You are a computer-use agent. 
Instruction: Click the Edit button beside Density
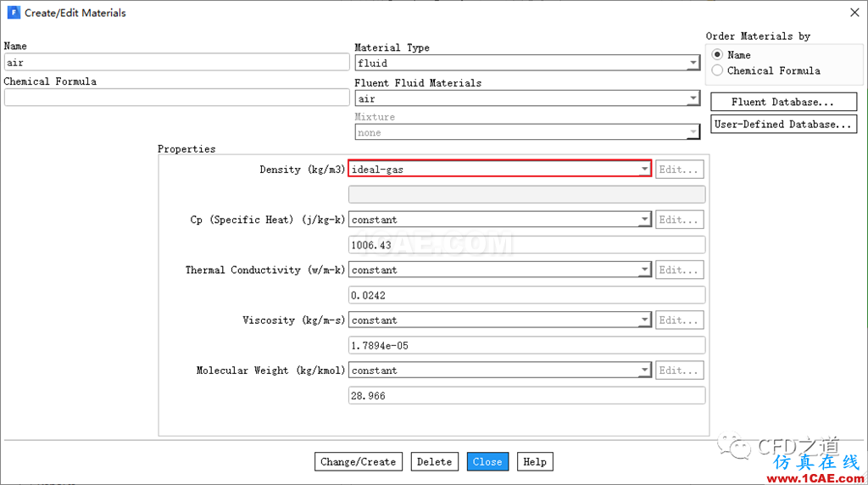pyautogui.click(x=679, y=170)
